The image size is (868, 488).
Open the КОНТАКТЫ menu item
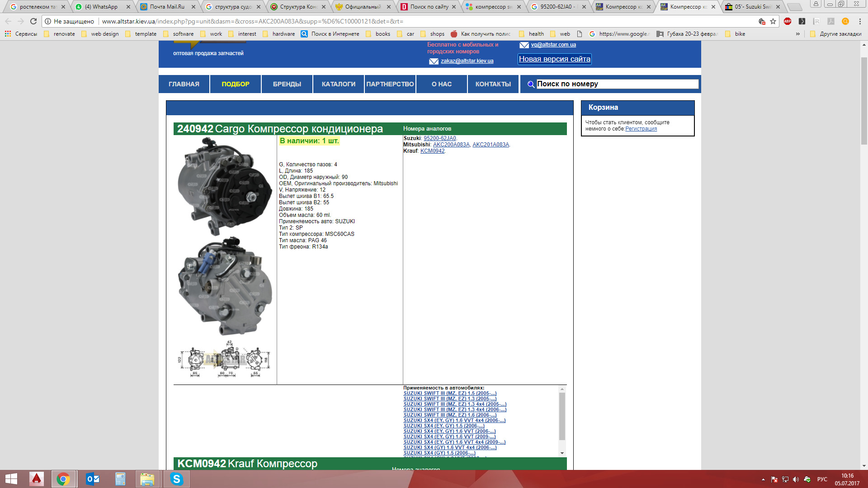click(493, 84)
